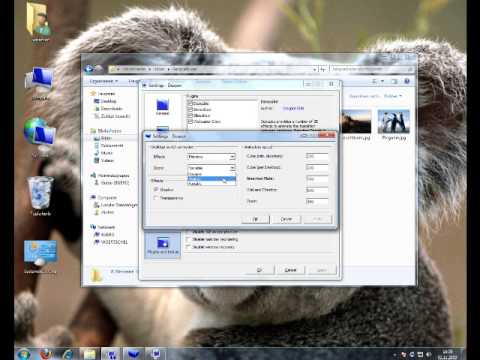Enable the Transparency checkbox

(x=156, y=198)
